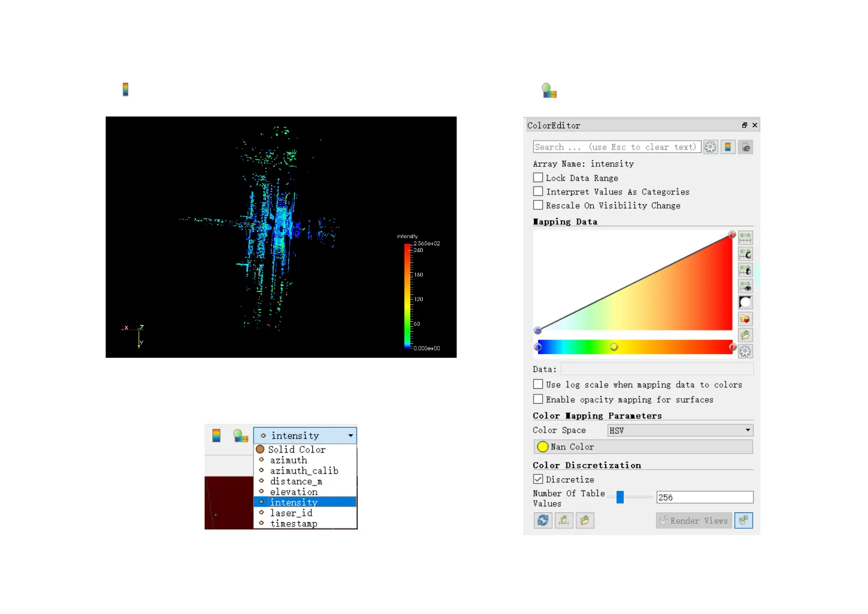Select distance_m array option
The height and width of the screenshot is (614, 868).
305,482
